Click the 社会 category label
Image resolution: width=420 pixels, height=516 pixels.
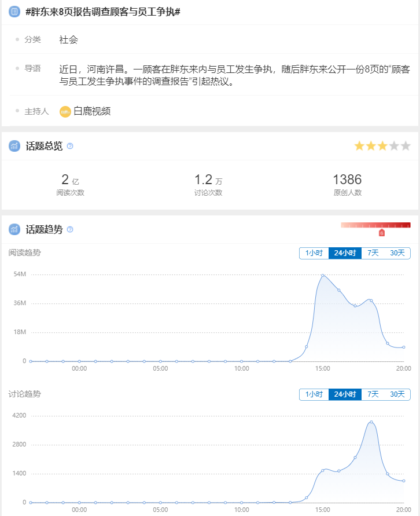68,39
